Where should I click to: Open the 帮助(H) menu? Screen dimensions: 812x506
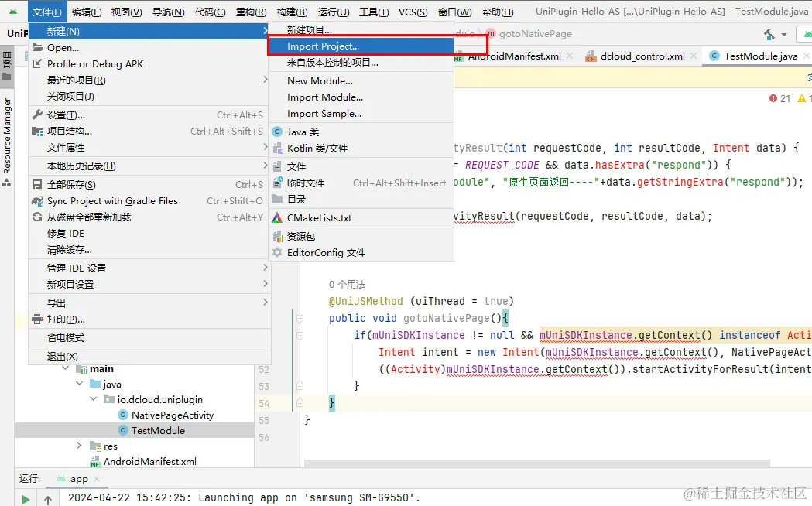(498, 12)
